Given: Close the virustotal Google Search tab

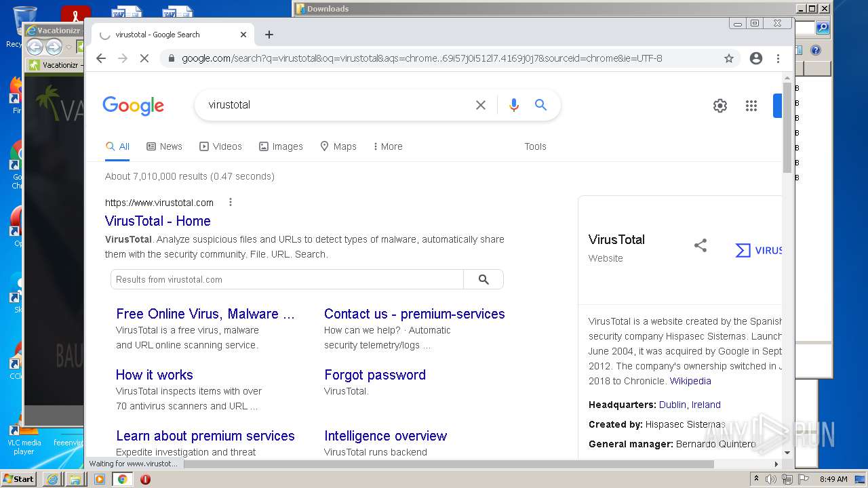Looking at the screenshot, I should tap(243, 35).
